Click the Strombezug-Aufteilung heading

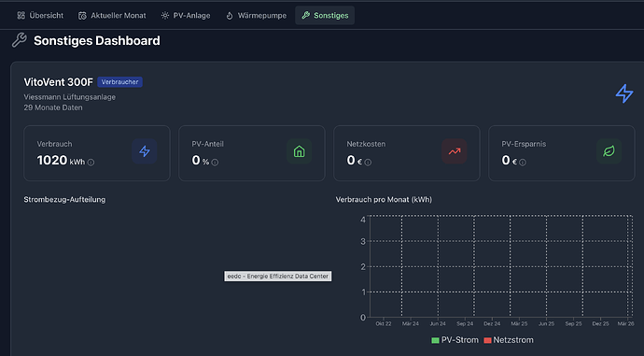click(64, 199)
